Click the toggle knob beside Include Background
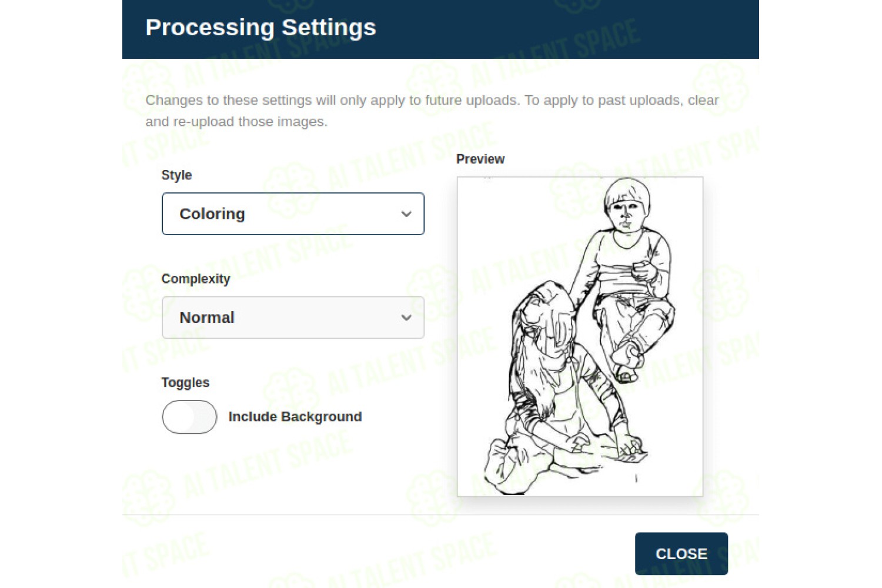 [178, 417]
